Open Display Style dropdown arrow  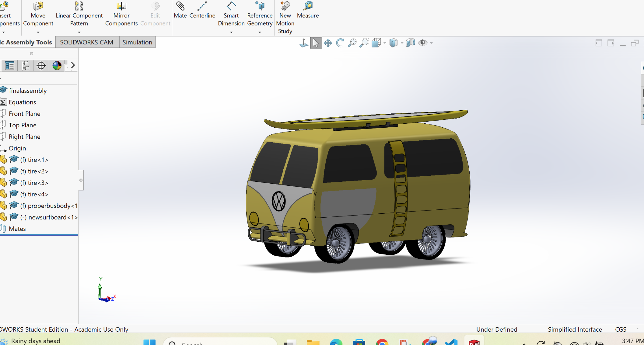pyautogui.click(x=402, y=43)
